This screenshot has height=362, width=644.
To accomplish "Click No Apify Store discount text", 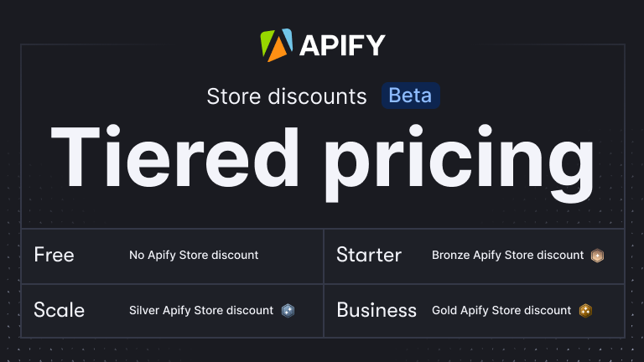I will pos(194,255).
